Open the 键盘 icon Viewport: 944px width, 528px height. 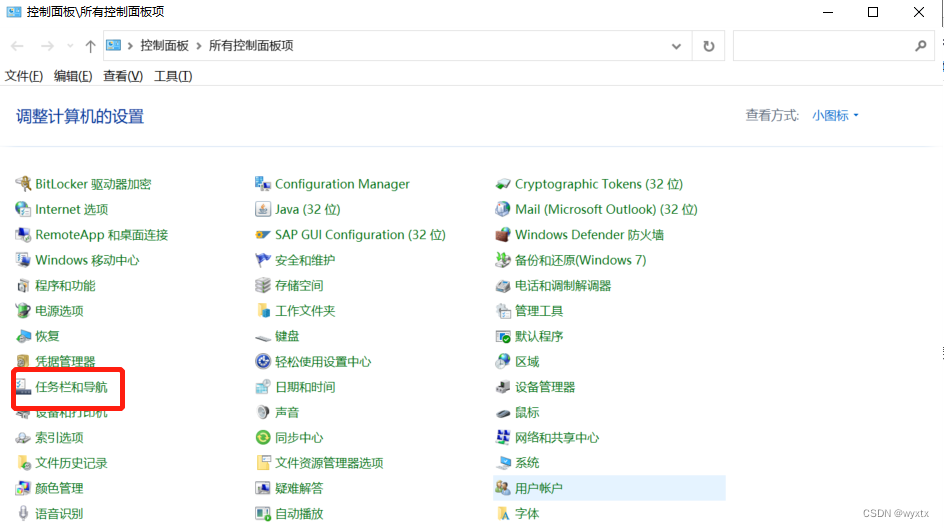pyautogui.click(x=262, y=337)
